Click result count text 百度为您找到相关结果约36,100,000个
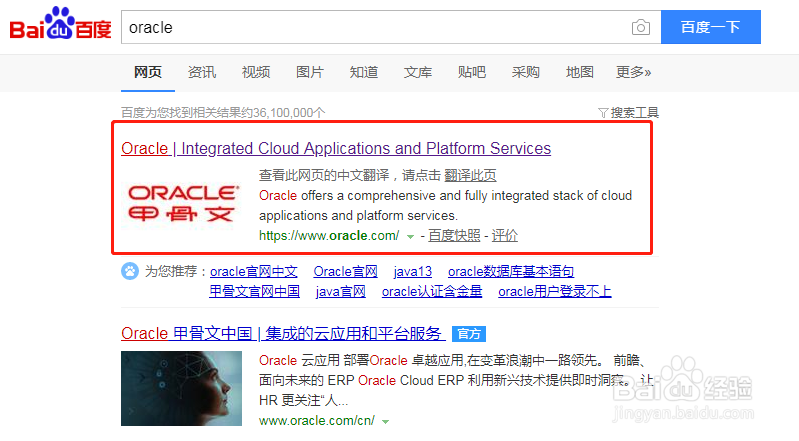799x441 pixels. pos(223,113)
